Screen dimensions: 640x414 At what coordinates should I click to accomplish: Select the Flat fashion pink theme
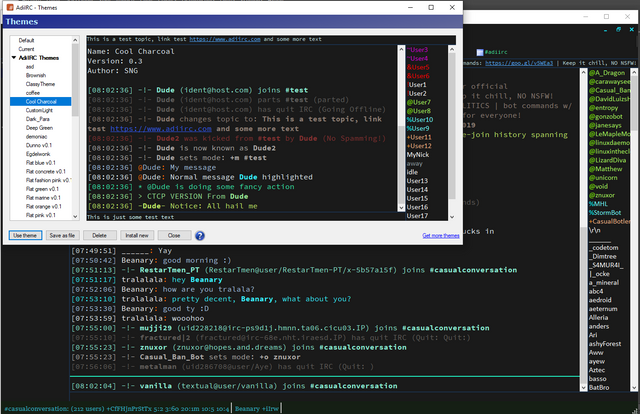[x=48, y=180]
